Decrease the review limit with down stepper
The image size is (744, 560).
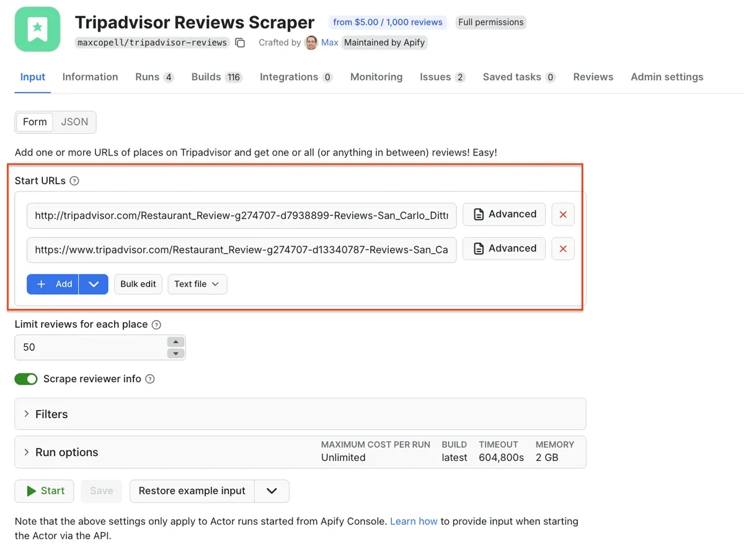tap(176, 354)
